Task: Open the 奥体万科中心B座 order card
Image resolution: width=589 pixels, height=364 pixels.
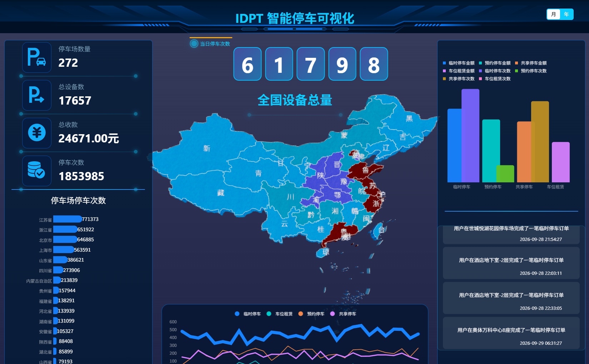Action: tap(511, 333)
